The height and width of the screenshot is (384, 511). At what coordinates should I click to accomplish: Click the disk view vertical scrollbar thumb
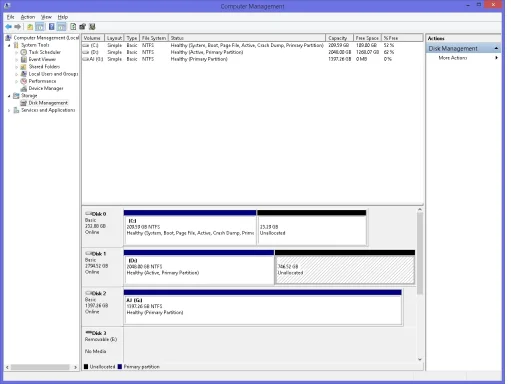420,253
